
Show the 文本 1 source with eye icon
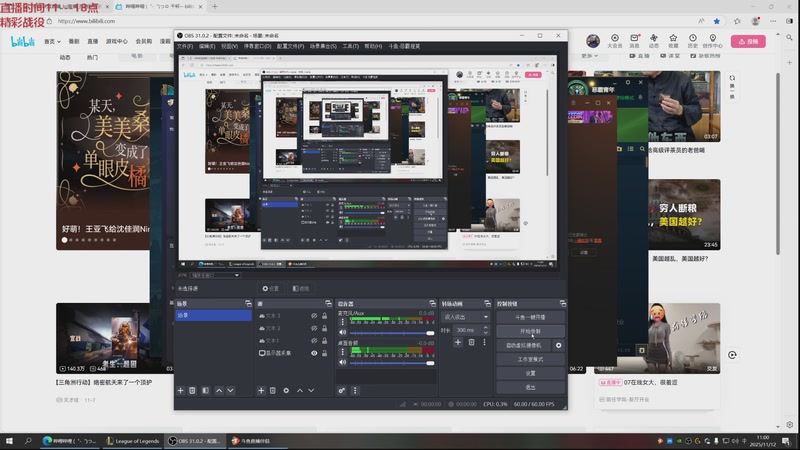pyautogui.click(x=314, y=341)
